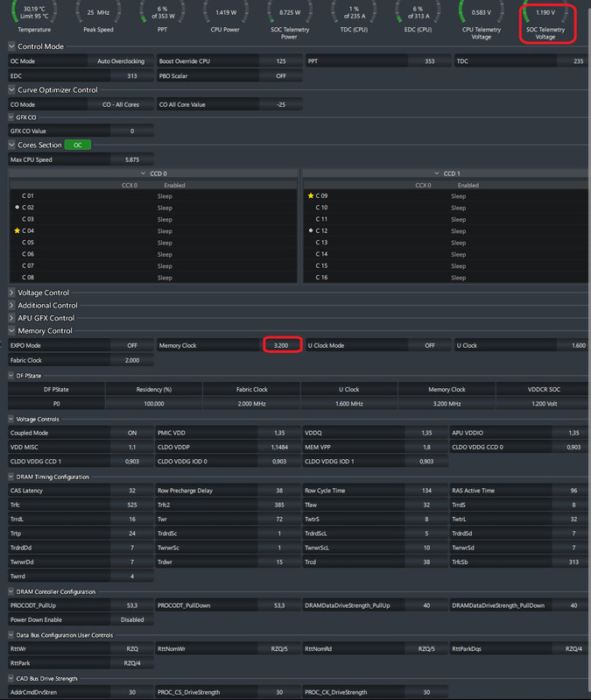Toggle the Coupled Mode ON value

click(132, 433)
